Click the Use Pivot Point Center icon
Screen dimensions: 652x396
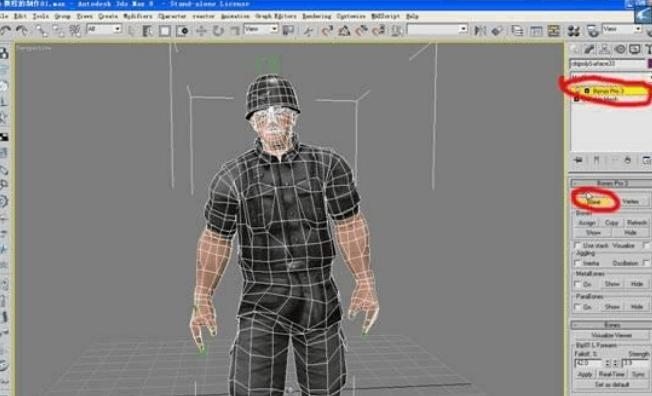click(288, 30)
